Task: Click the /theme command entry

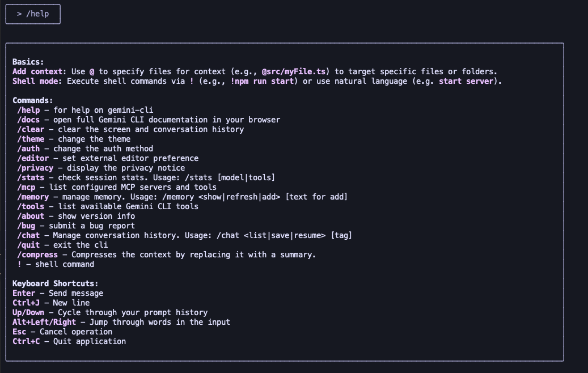Action: [31, 139]
